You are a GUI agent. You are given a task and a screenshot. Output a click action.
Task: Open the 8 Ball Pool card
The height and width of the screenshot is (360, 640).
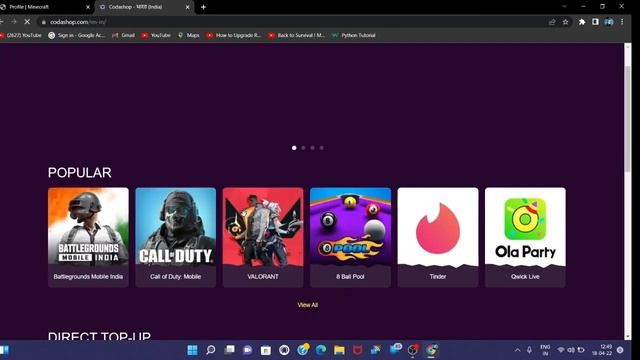(350, 237)
